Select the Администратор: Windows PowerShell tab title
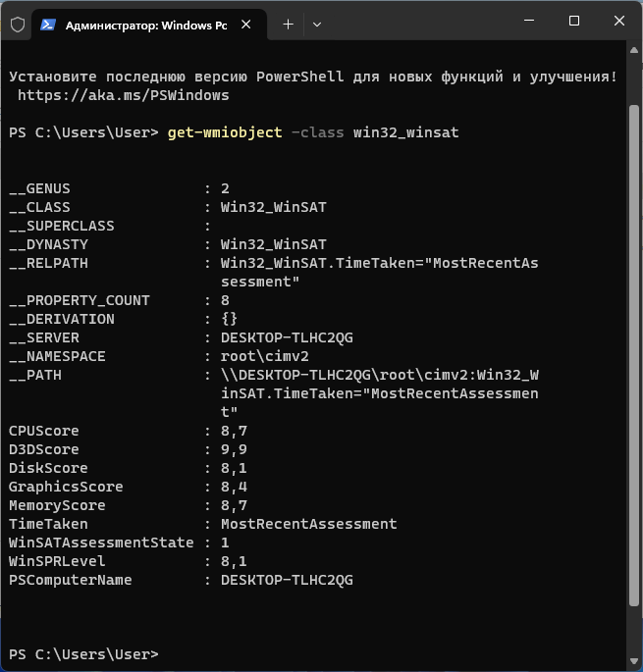This screenshot has height=672, width=643. [x=145, y=25]
